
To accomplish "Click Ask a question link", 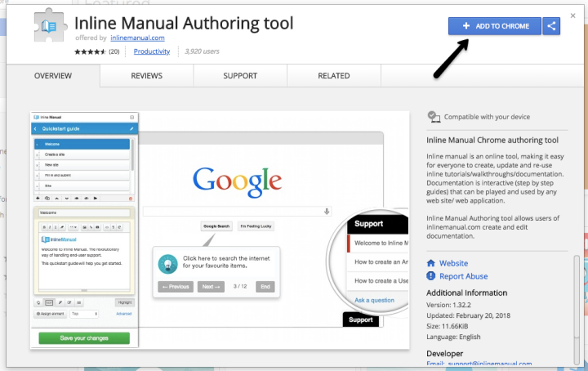I will [x=374, y=300].
